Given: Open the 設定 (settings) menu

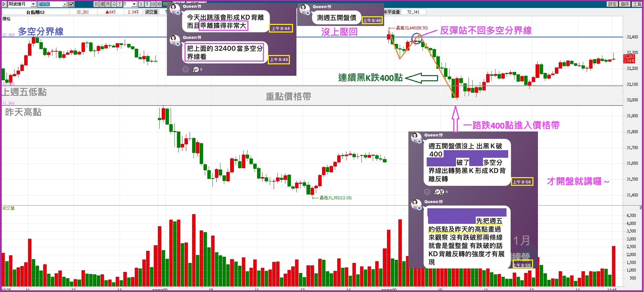Looking at the screenshot, I should click(612, 4).
